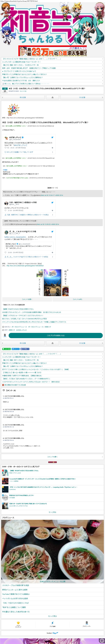The width and height of the screenshot is (105, 644).
Task: Open スマホケーブルの断線対策 news link
Action: coord(16,585)
